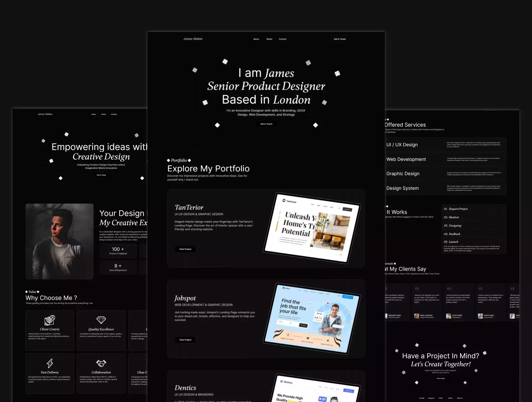This screenshot has height=402, width=532.
Task: Open Works in center page navigation
Action: coord(269,39)
